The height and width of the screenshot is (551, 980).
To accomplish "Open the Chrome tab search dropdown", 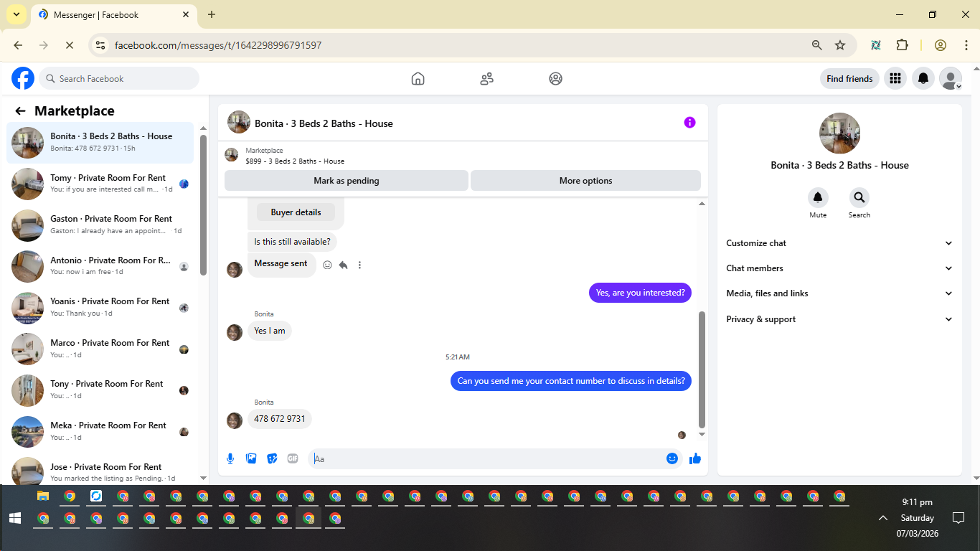I will pyautogui.click(x=16, y=14).
